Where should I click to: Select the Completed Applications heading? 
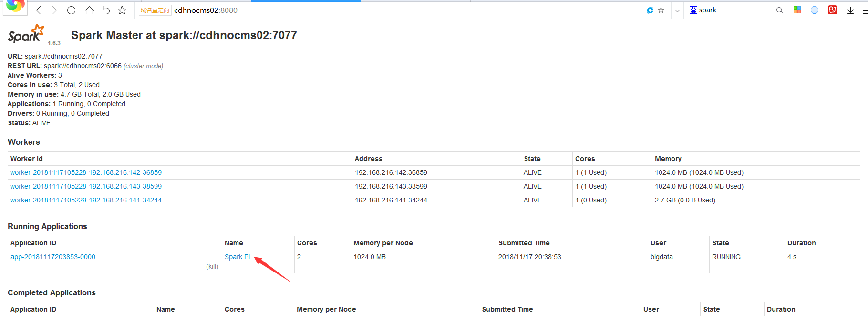[x=52, y=292]
